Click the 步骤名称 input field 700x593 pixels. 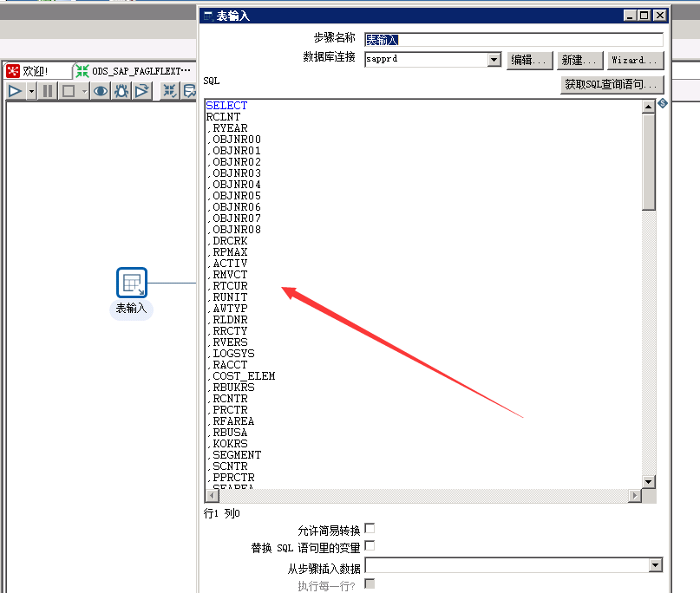pos(514,40)
